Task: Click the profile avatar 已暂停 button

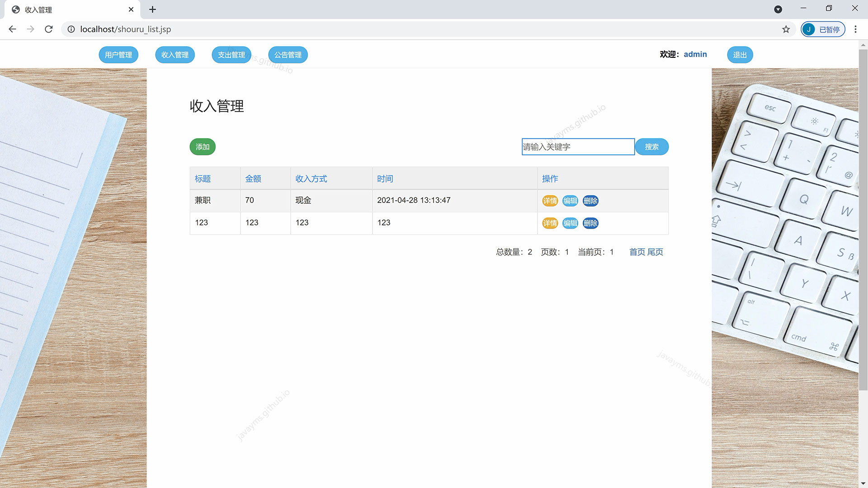Action: click(823, 29)
